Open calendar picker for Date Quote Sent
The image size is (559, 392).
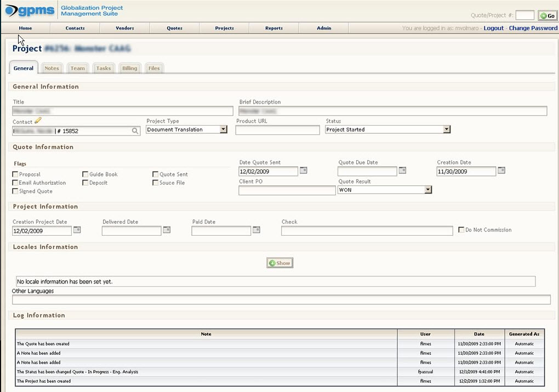303,171
